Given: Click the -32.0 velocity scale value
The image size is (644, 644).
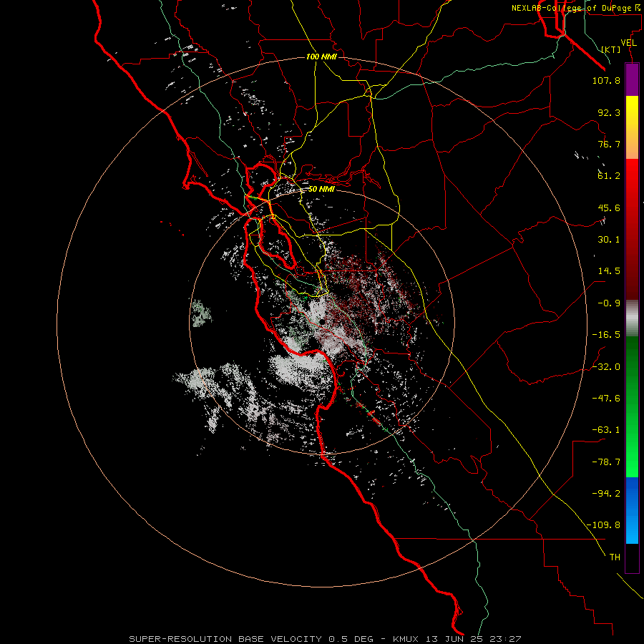Looking at the screenshot, I should pyautogui.click(x=606, y=367).
